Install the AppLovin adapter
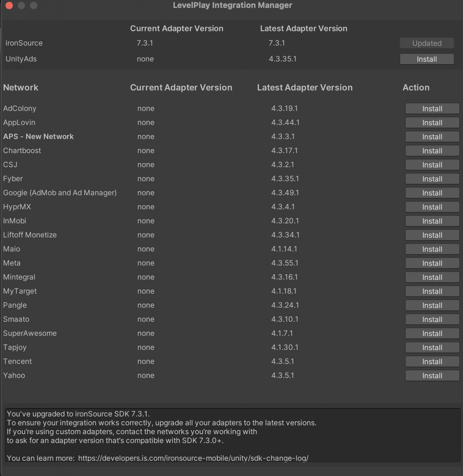The image size is (463, 476). pos(432,122)
